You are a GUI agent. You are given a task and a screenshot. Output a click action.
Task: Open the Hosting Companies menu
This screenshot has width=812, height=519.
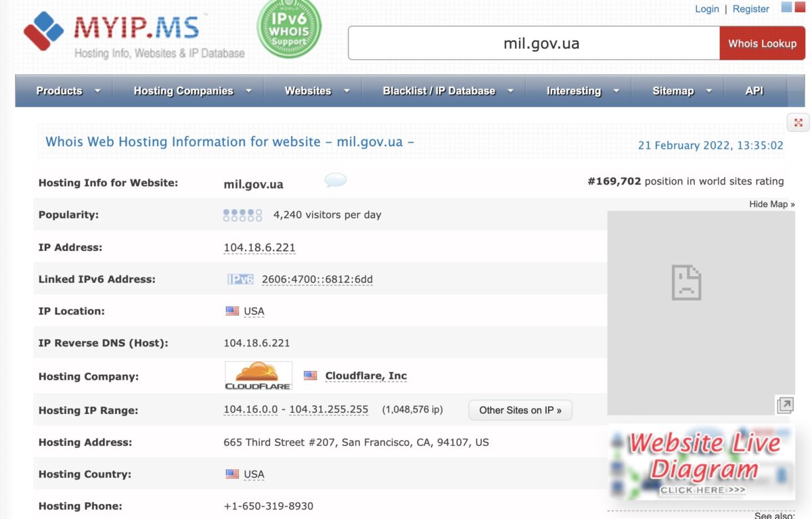(x=183, y=91)
